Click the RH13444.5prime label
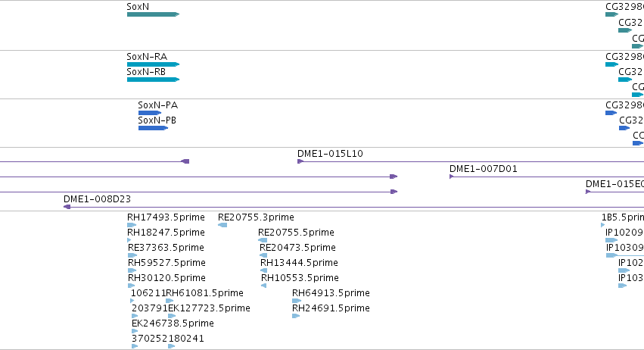 [299, 263]
